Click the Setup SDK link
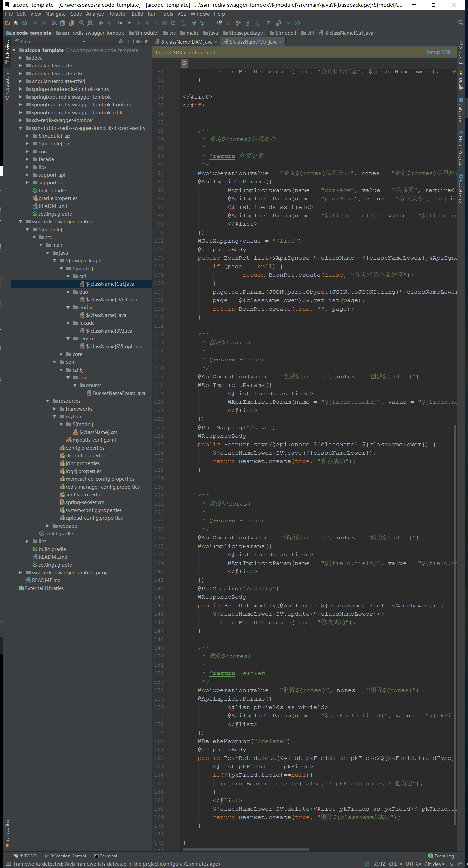The width and height of the screenshot is (468, 868). pyautogui.click(x=439, y=52)
